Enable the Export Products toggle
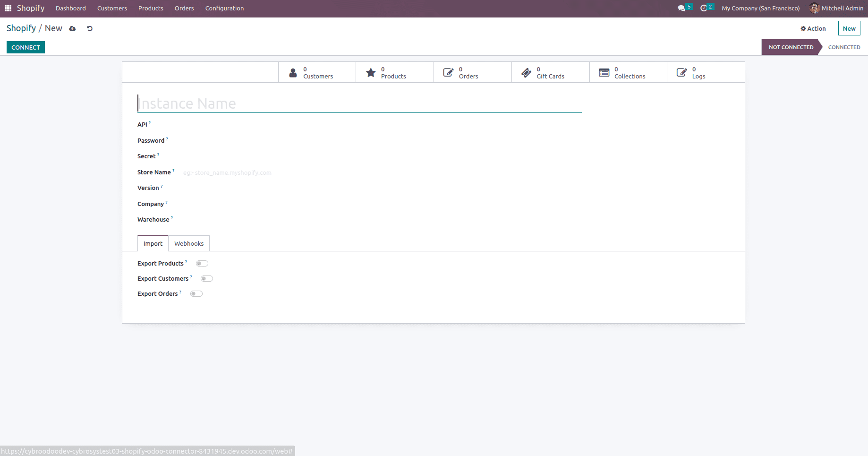This screenshot has width=868, height=456. click(x=202, y=264)
